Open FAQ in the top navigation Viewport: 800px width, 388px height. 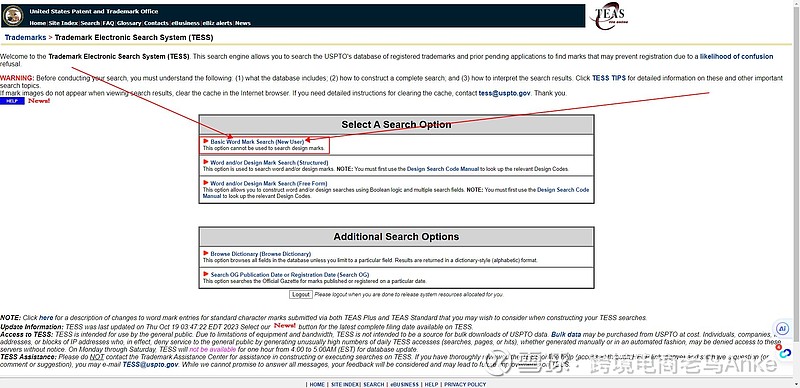108,23
